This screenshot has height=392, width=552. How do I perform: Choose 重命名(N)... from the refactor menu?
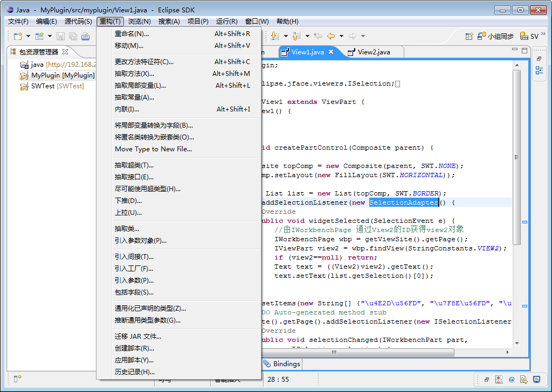(x=132, y=34)
